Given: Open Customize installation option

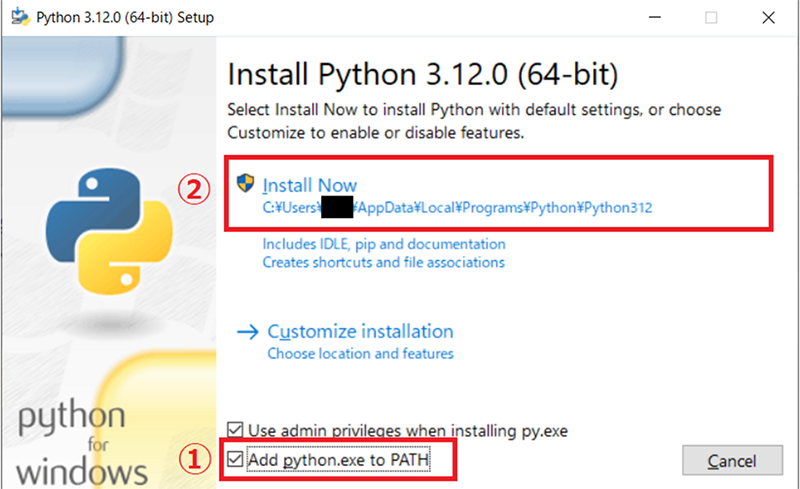Looking at the screenshot, I should pos(360,331).
